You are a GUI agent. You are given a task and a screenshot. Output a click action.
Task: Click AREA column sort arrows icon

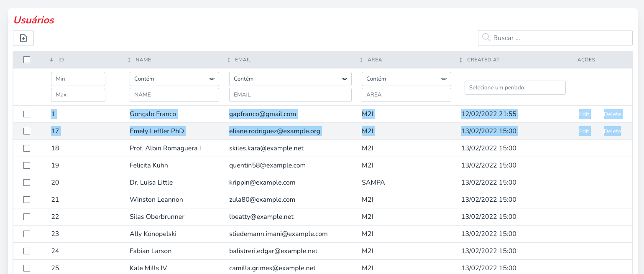tap(361, 60)
